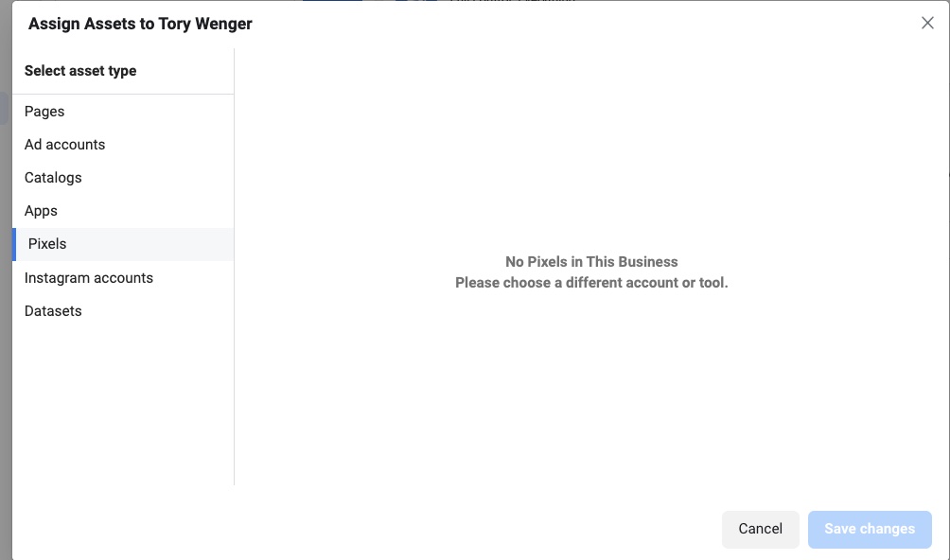Switch to the Apps asset type
Screen dimensions: 950x560
click(x=41, y=211)
